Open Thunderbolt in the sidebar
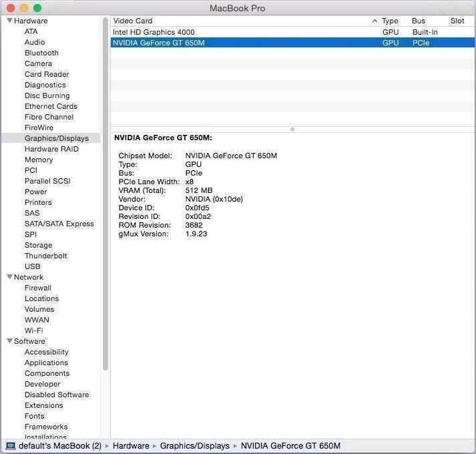This screenshot has height=454, width=476. (x=45, y=256)
